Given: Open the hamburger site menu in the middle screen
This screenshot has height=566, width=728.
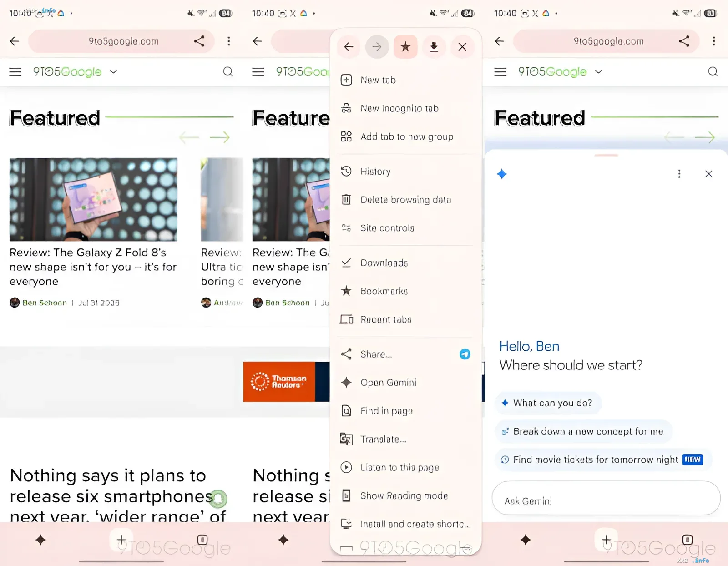Looking at the screenshot, I should tap(258, 71).
